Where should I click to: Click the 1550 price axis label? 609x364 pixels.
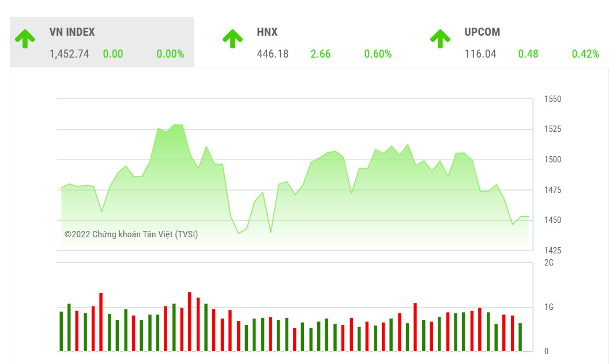[x=552, y=99]
